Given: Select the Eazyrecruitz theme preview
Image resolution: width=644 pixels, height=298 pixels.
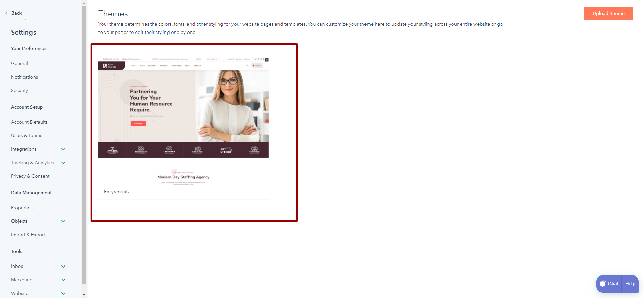Looking at the screenshot, I should 183,122.
